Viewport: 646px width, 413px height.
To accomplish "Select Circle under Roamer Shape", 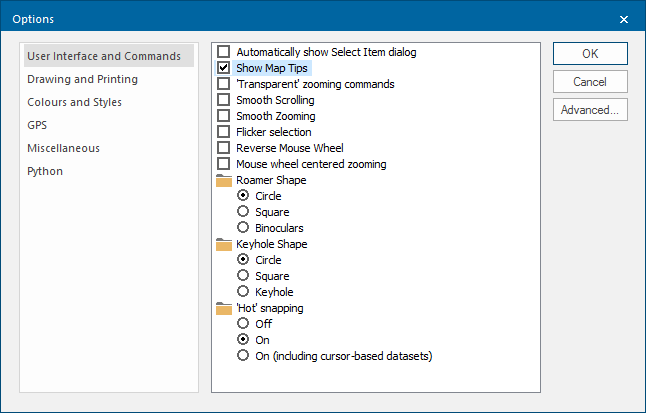I will 243,195.
